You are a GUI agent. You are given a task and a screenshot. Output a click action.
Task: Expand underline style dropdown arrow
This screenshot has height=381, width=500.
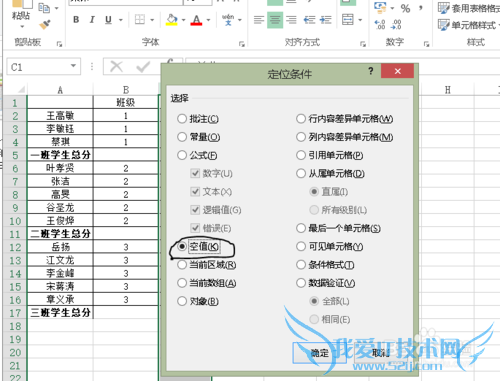pyautogui.click(x=120, y=20)
